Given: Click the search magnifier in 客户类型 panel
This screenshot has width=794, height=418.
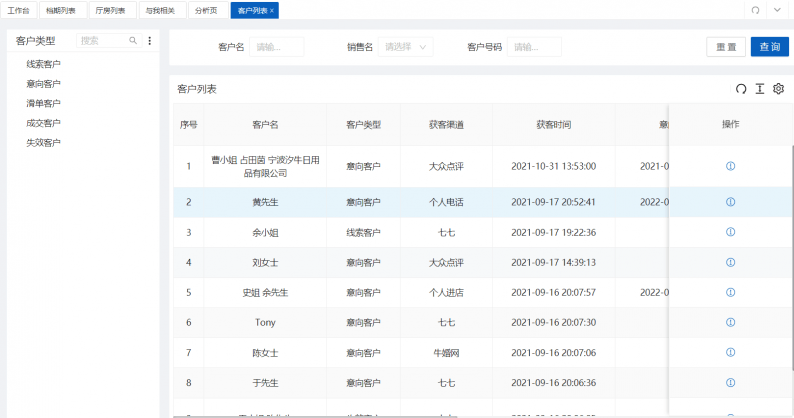Looking at the screenshot, I should click(133, 41).
